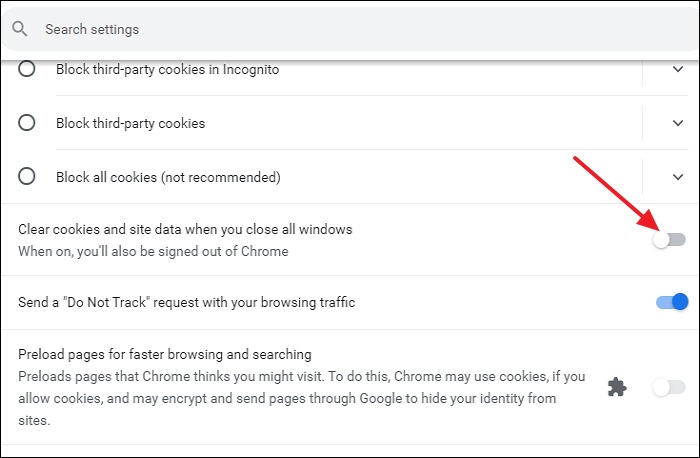Turn off the Do Not Track toggle
The image size is (700, 458).
click(671, 302)
